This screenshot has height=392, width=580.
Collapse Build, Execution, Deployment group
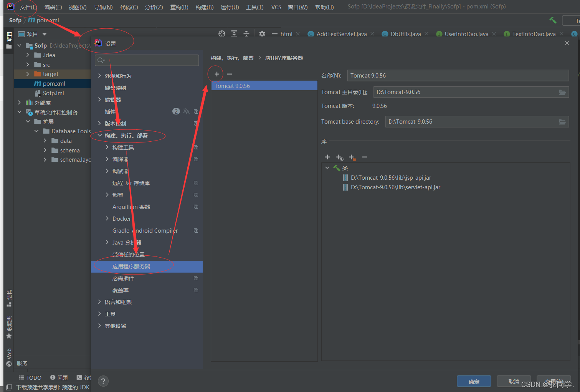tap(99, 135)
